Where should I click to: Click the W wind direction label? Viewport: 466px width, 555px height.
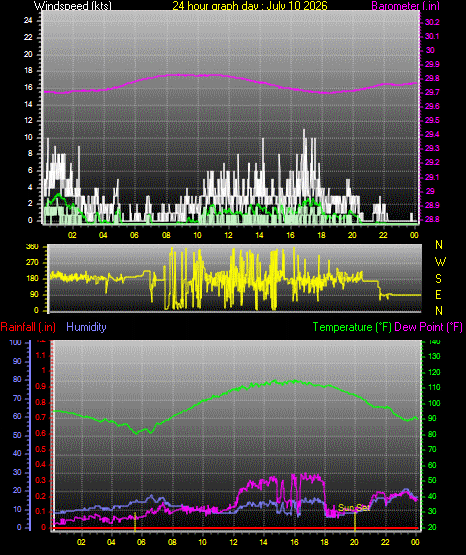(x=440, y=262)
